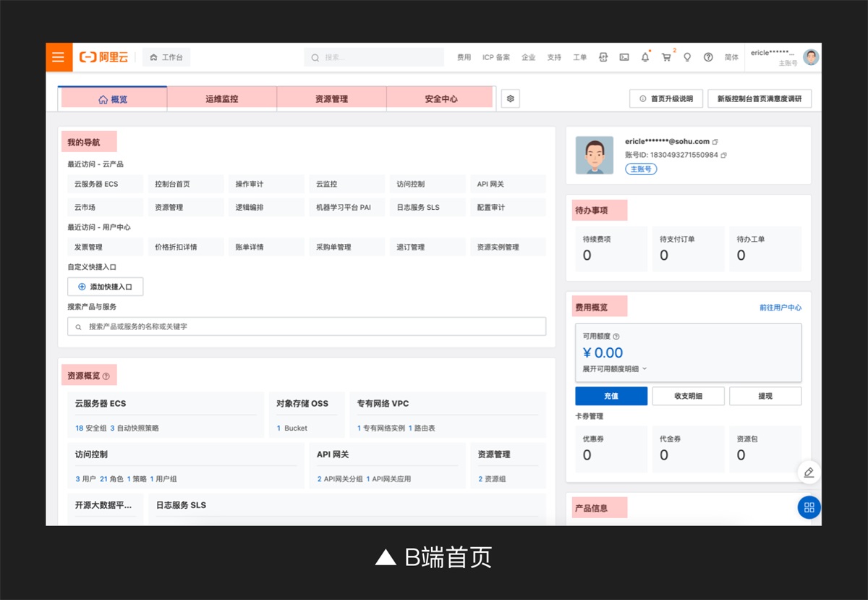This screenshot has height=600, width=868.
Task: Open 机器学习平台 PAI shortcut
Action: (346, 207)
